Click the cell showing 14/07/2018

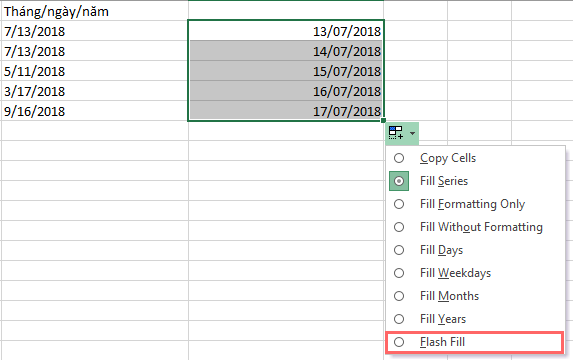[x=286, y=51]
